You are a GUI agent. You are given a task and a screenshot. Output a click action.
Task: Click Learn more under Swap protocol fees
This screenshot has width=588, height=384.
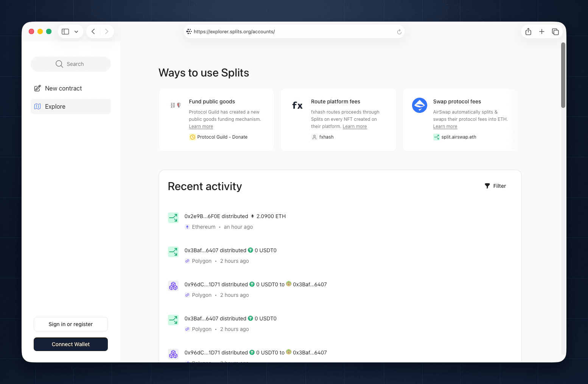coord(445,126)
